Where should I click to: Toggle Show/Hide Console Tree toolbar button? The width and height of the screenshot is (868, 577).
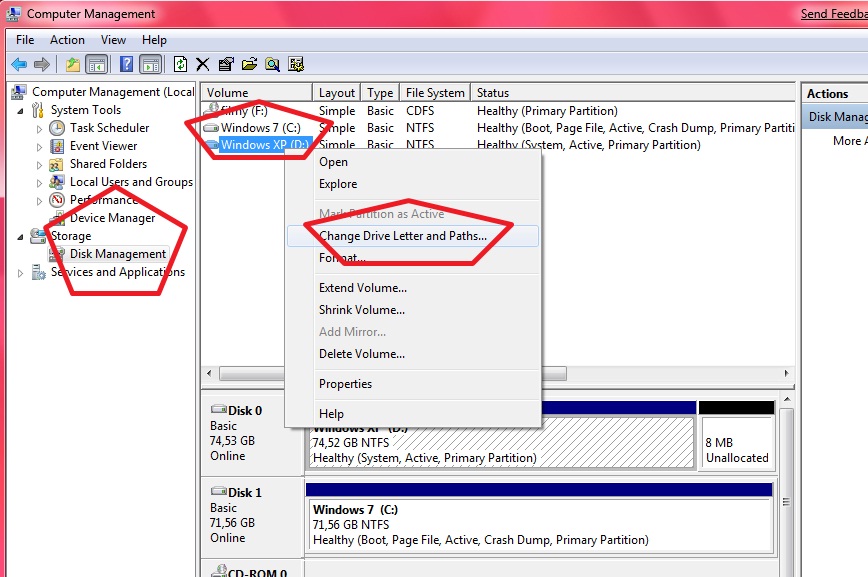coord(97,64)
